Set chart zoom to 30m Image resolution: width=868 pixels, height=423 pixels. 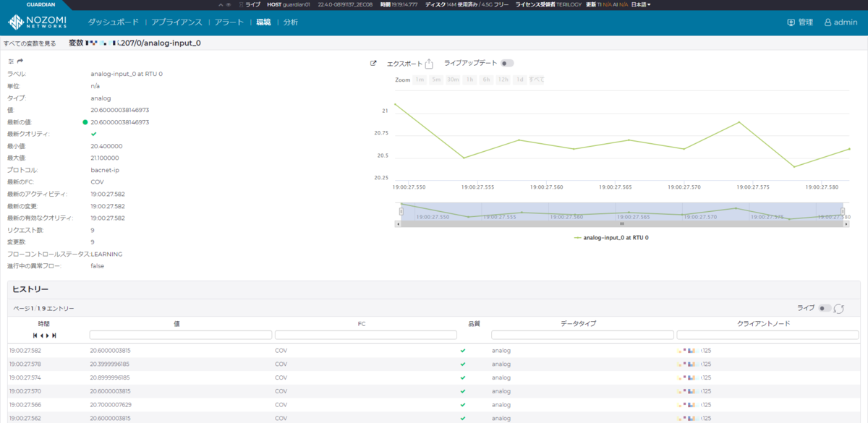point(453,80)
